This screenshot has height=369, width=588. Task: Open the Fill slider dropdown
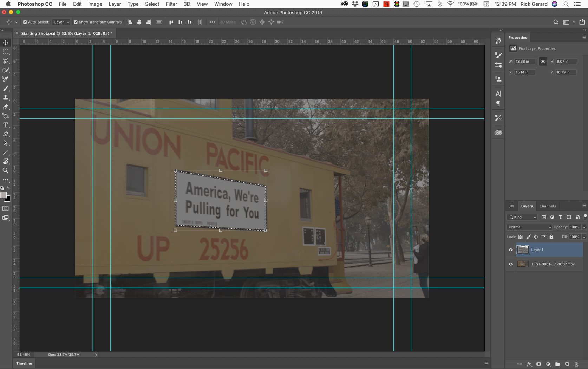tap(584, 237)
